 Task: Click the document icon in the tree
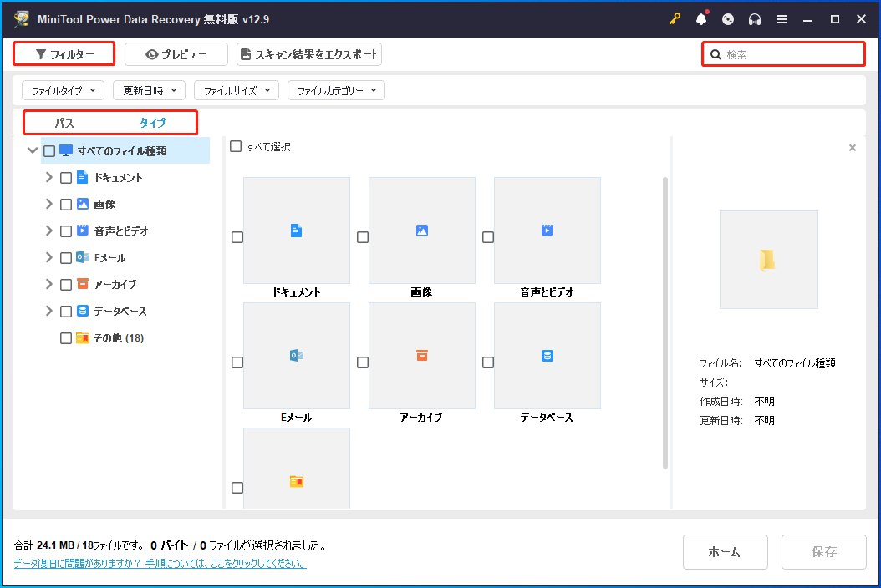click(x=82, y=177)
